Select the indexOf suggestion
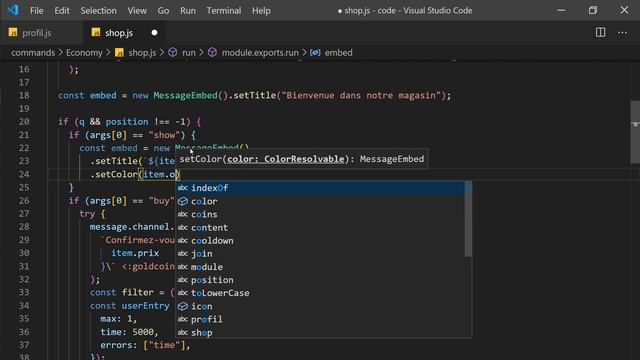This screenshot has height=360, width=640. (320, 188)
